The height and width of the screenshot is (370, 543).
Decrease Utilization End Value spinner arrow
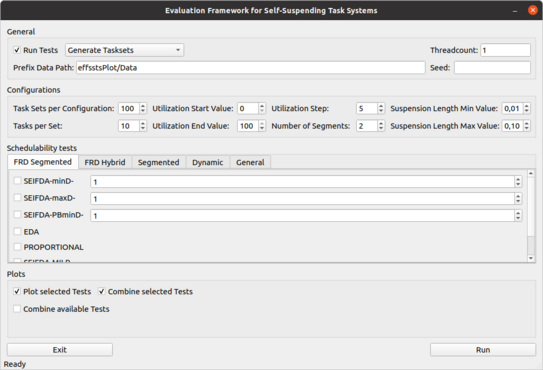pyautogui.click(x=262, y=129)
